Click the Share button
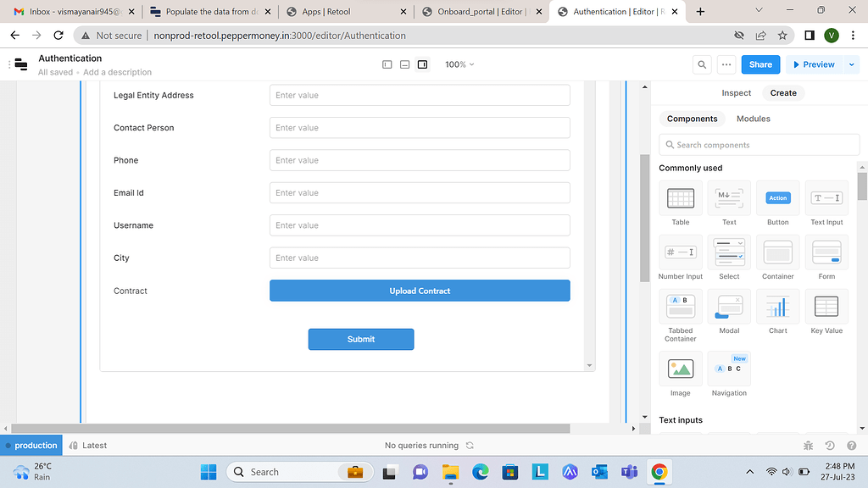Image resolution: width=868 pixels, height=488 pixels. click(x=760, y=64)
